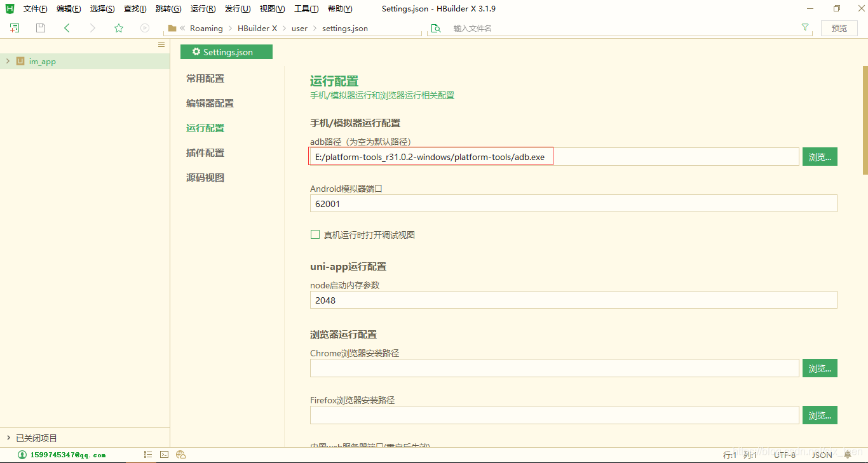Click the bookmark star icon
The width and height of the screenshot is (868, 463).
[x=119, y=28]
